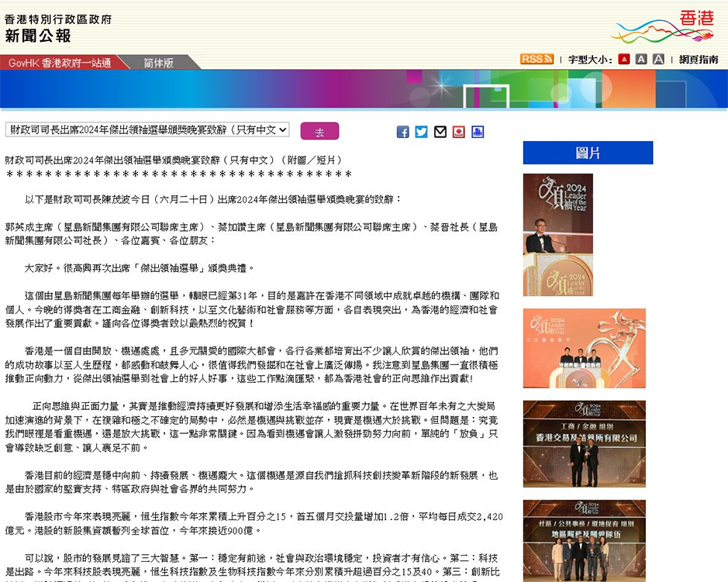Open GovHK 香港政府一站通 tab
The height and width of the screenshot is (582, 728).
60,63
